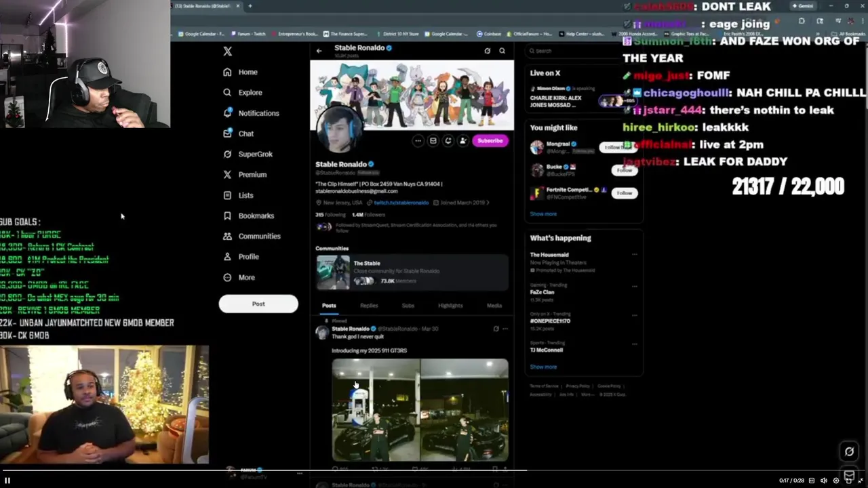Click the Grok floating button bottom right
The image size is (868, 488).
[849, 451]
